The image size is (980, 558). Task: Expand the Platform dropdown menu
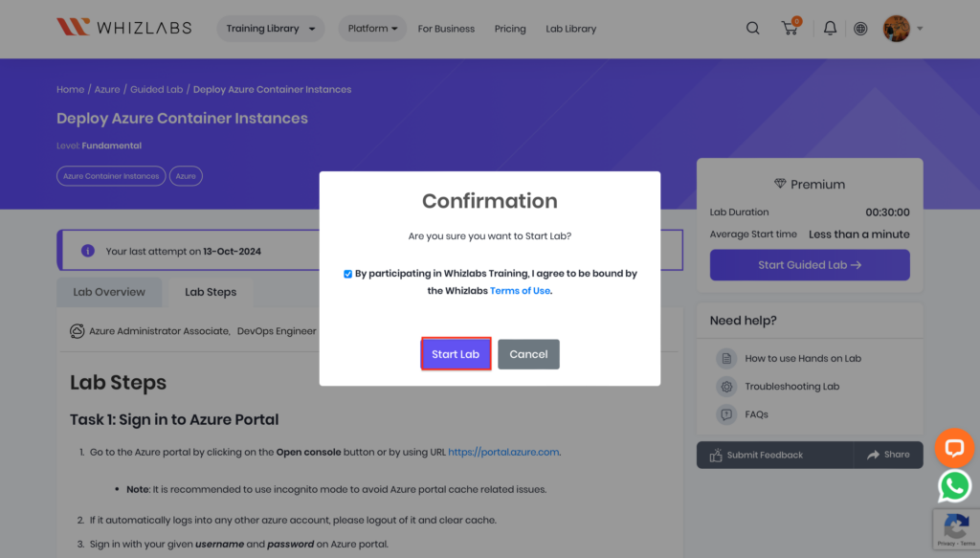point(372,29)
